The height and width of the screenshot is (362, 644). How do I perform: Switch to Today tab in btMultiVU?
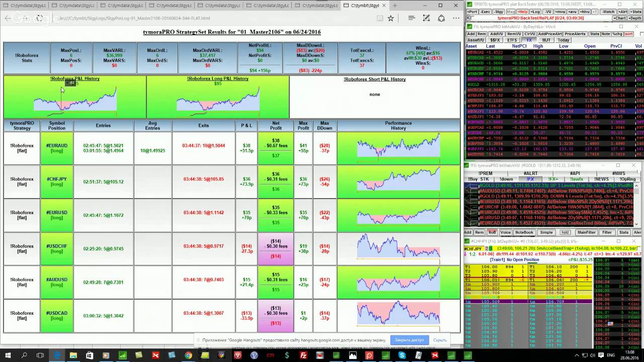tap(563, 40)
